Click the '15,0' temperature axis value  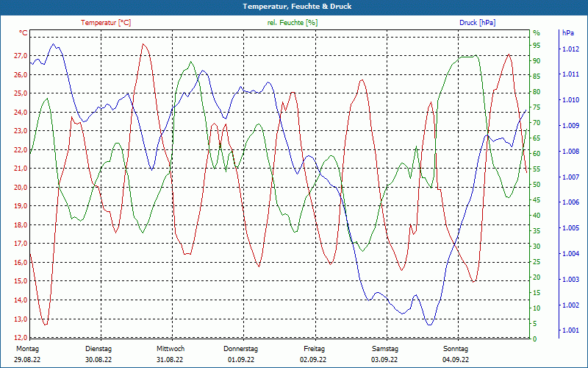click(x=21, y=281)
